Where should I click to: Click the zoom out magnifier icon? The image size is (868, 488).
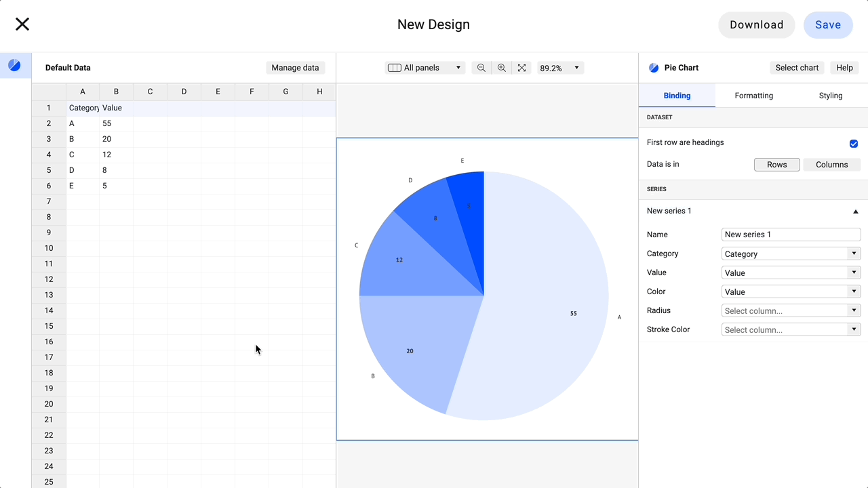[x=481, y=67]
